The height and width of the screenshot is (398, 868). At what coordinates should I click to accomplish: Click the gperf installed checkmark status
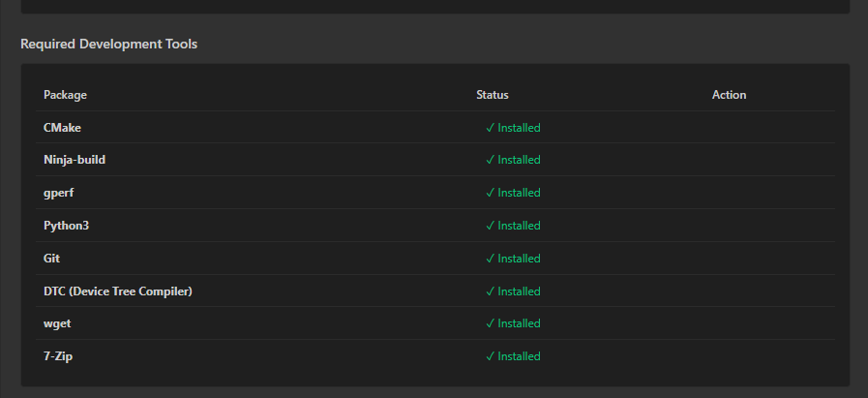[513, 193]
